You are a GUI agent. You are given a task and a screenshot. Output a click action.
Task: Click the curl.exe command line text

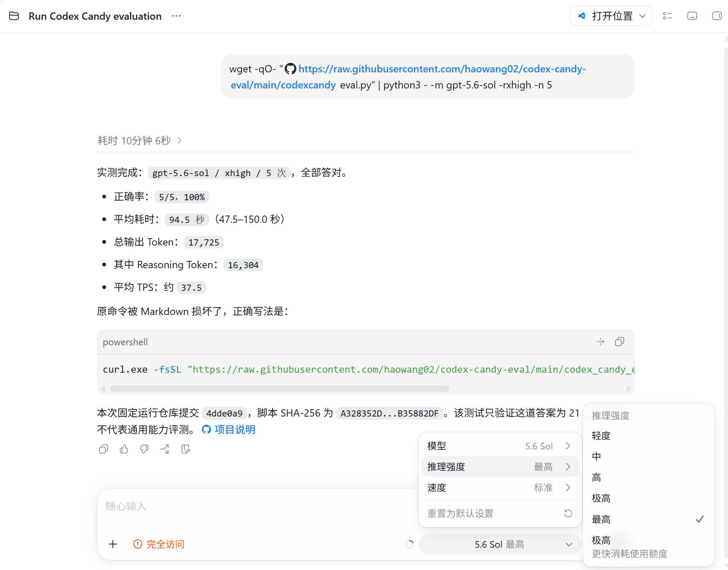pyautogui.click(x=368, y=369)
